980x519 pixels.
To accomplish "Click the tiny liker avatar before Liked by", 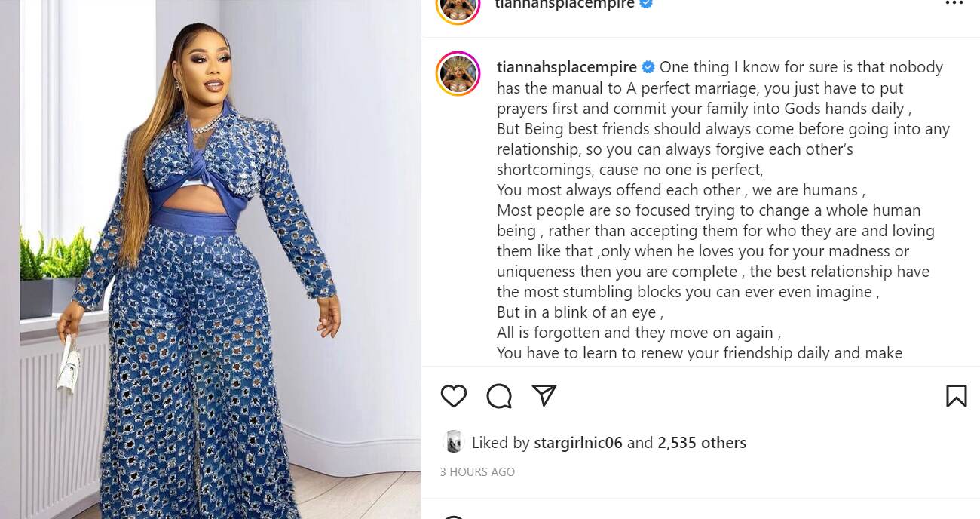I will click(x=453, y=443).
